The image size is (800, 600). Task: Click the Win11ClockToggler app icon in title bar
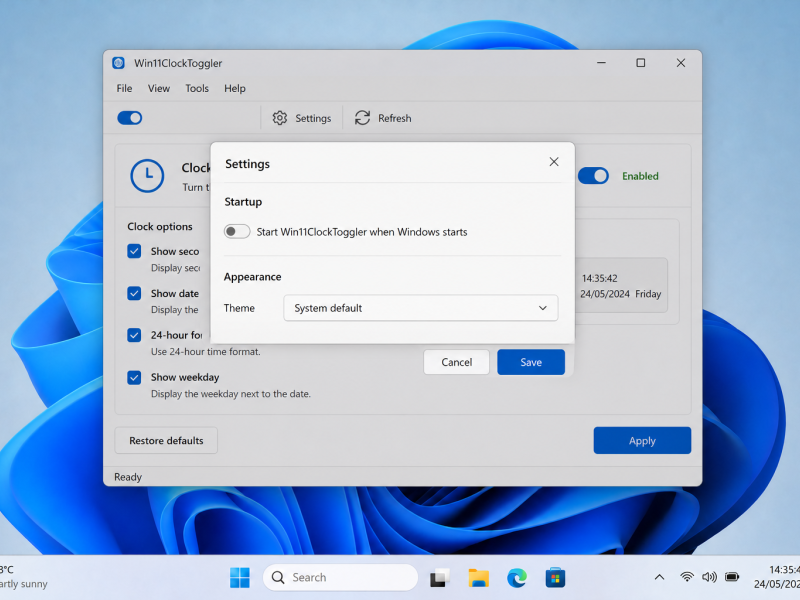(x=118, y=63)
